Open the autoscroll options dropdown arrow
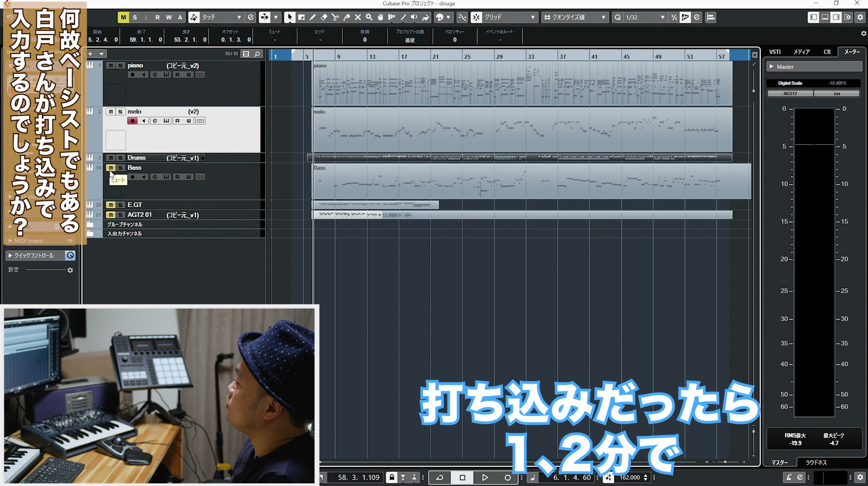Screen dimensions: 868x486 pos(276,17)
